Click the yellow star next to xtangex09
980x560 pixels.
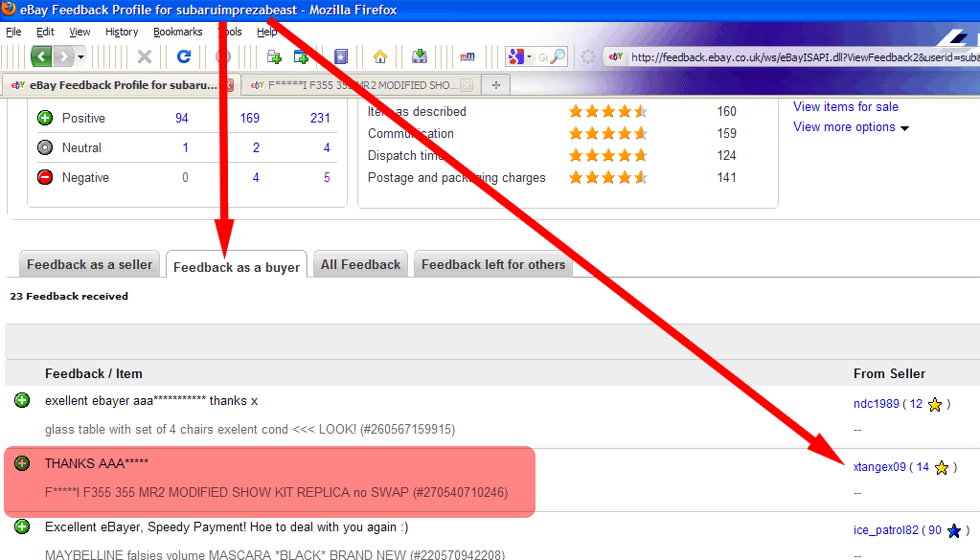(x=942, y=467)
